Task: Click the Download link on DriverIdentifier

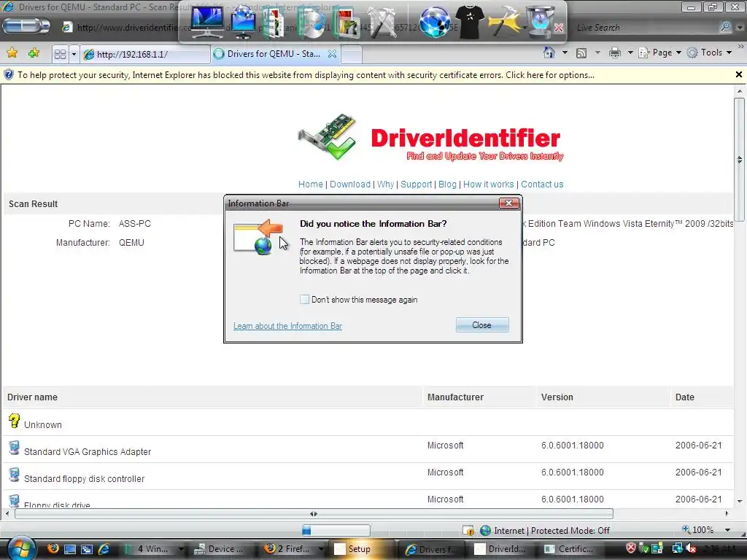Action: (x=349, y=184)
